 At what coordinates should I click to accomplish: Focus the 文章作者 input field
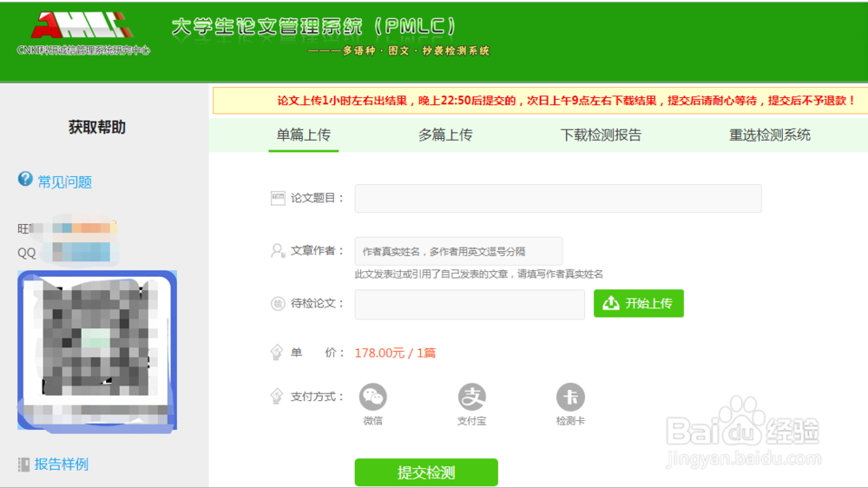coord(458,252)
